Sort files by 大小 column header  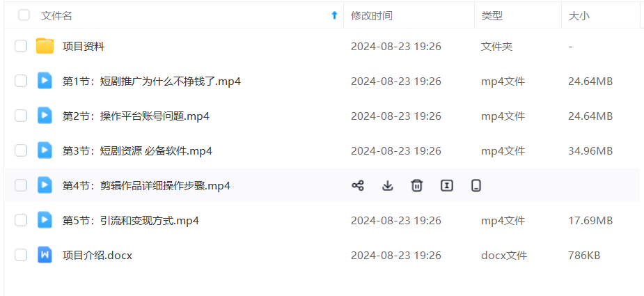[x=579, y=16]
